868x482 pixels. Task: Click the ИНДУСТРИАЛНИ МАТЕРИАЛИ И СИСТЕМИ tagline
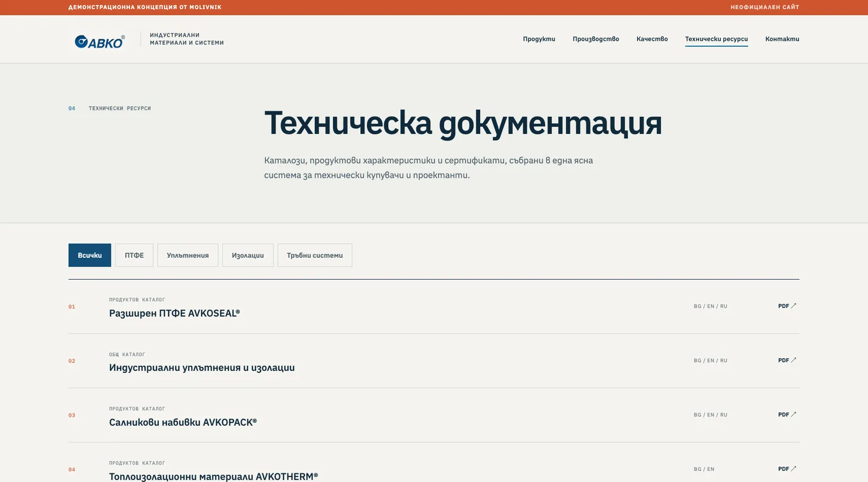tap(186, 39)
